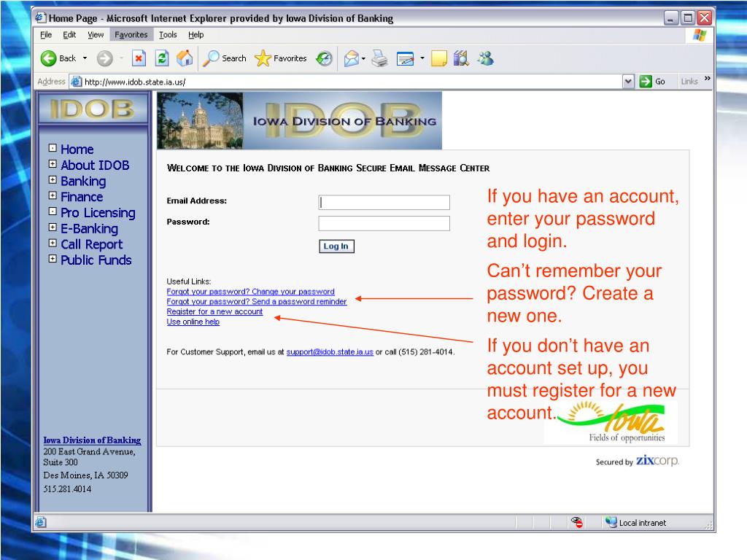
Task: Click the Iowa Division of Banking banner image
Action: [x=299, y=120]
